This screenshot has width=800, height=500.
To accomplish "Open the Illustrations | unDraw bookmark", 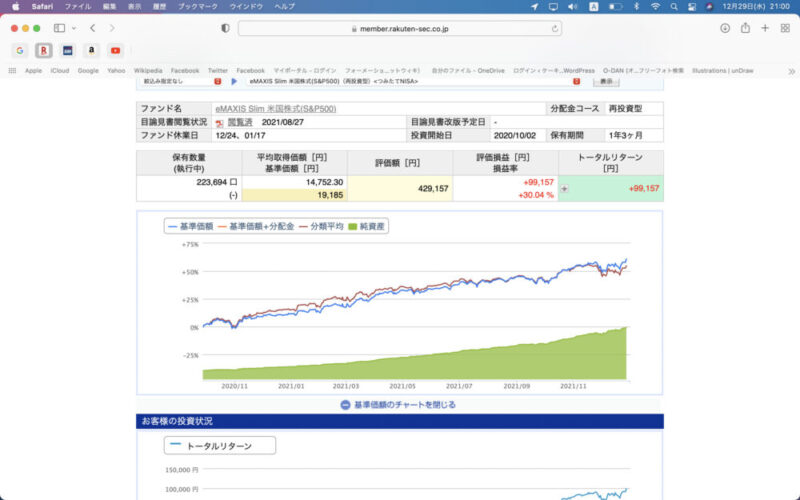I will [x=722, y=70].
